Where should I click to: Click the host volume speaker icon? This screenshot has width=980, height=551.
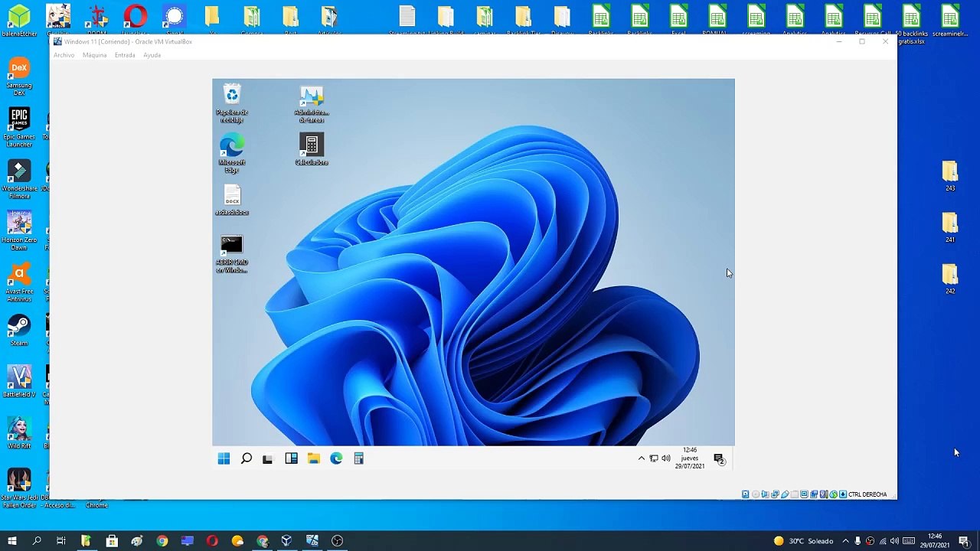click(894, 541)
